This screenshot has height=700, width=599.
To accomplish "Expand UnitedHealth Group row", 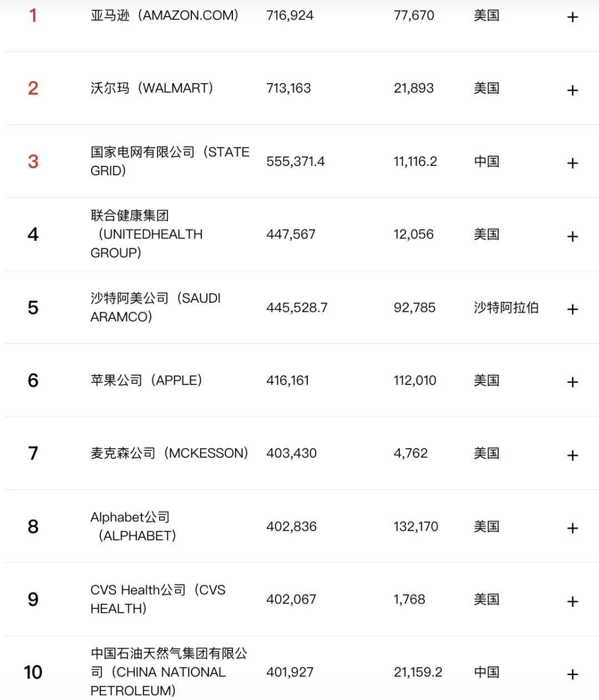I will click(573, 236).
